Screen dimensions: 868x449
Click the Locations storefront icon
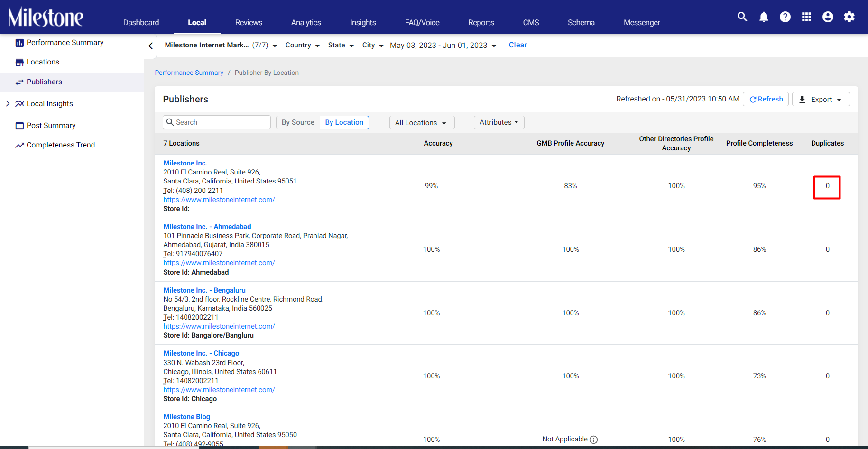(x=19, y=62)
